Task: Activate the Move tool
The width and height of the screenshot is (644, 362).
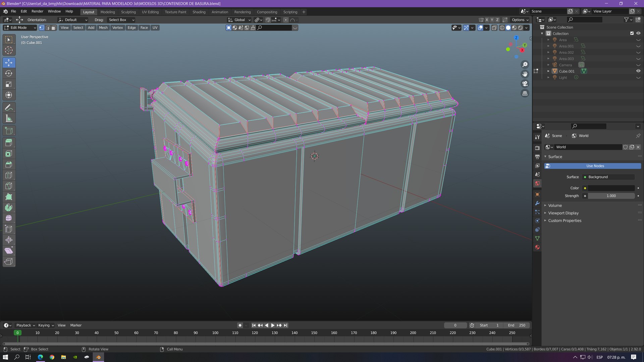Action: [9, 63]
